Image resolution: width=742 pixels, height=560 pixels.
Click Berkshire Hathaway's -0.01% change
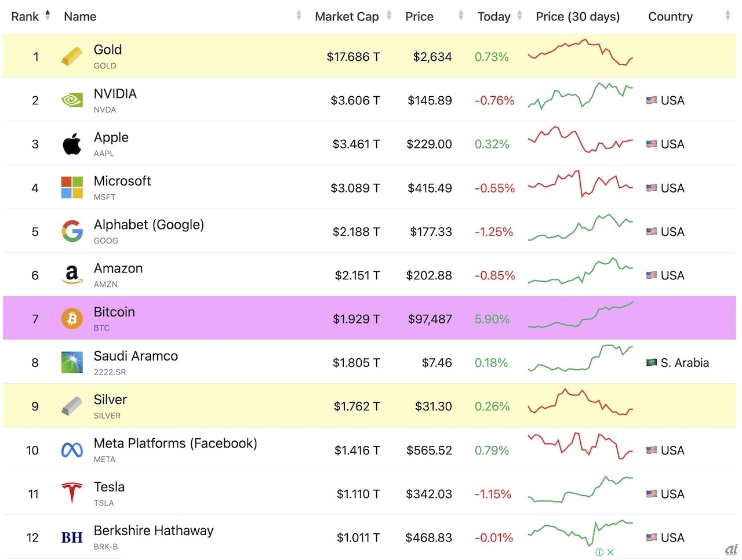pyautogui.click(x=494, y=537)
